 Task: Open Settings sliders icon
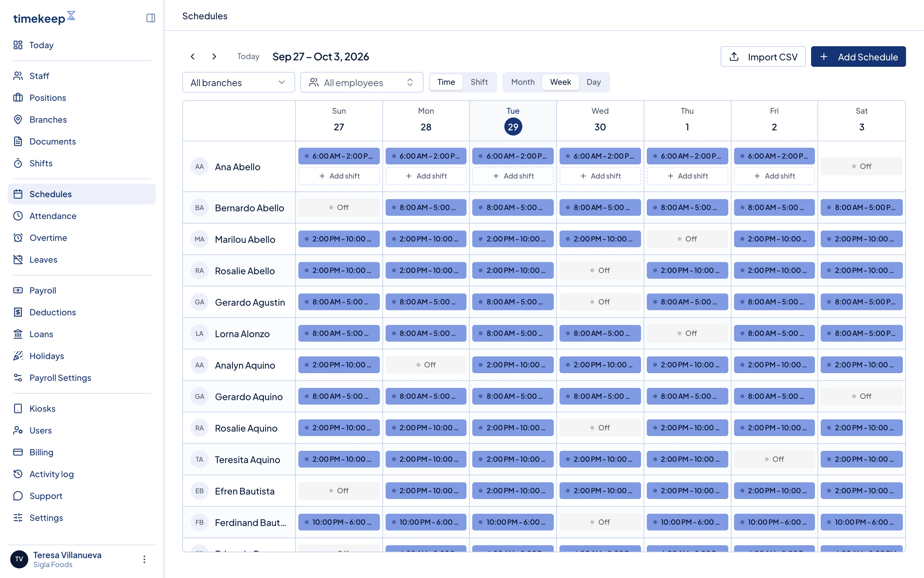pos(18,518)
